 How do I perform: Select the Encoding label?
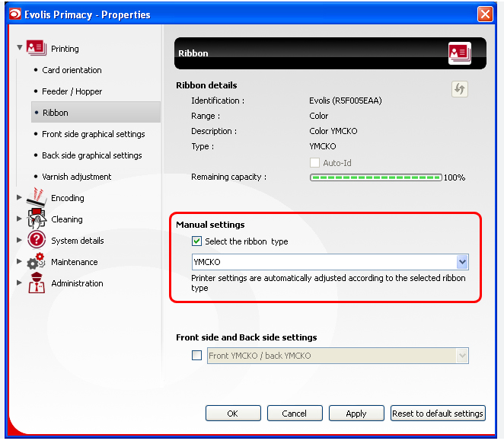pos(68,198)
